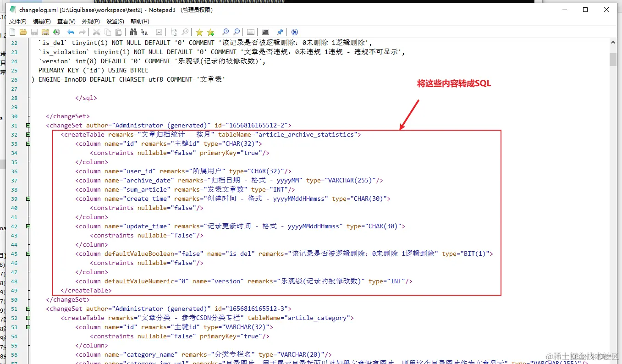The image size is (622, 364).
Task: Click the Redo arrow icon
Action: click(x=82, y=32)
